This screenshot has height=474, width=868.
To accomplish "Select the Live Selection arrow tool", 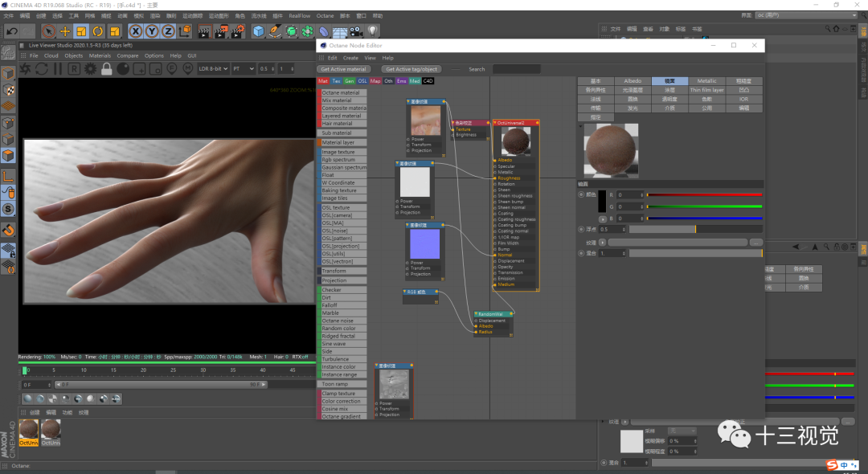I will (x=49, y=31).
